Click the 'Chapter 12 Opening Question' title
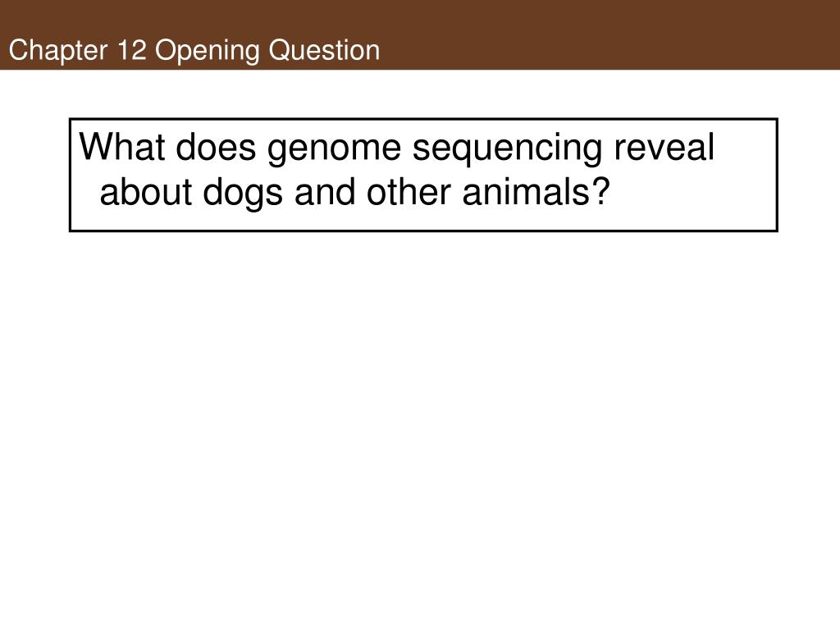 click(x=194, y=50)
